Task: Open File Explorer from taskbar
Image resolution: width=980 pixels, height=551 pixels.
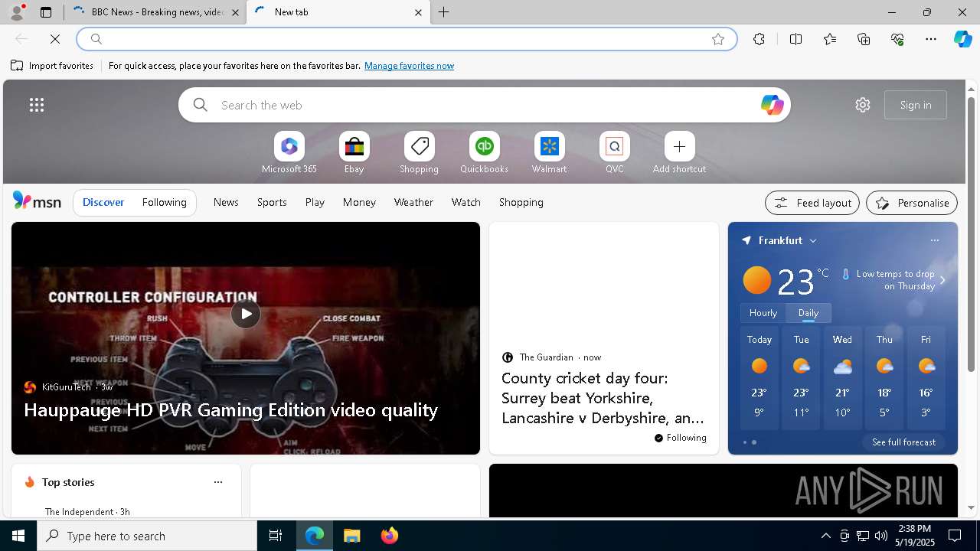Action: click(352, 536)
